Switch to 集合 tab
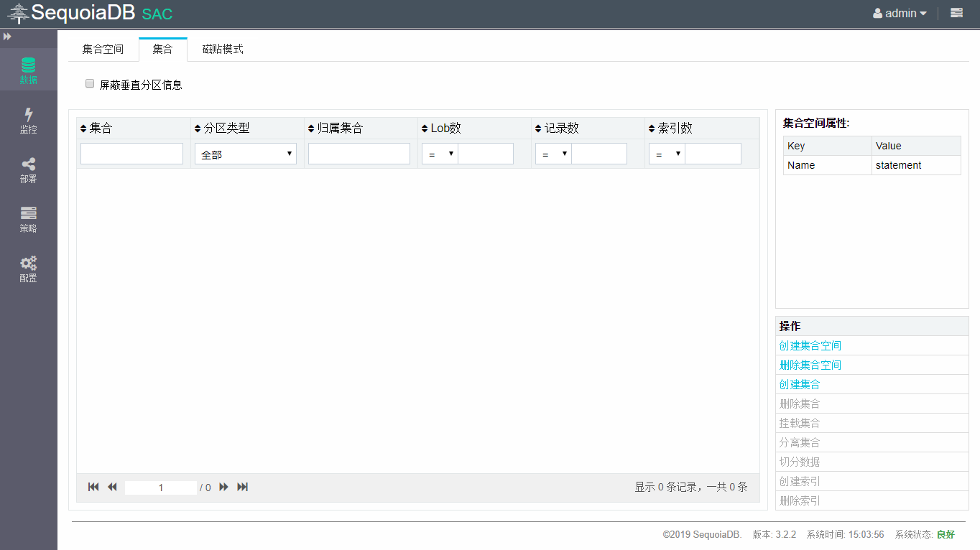The width and height of the screenshot is (980, 550). [163, 49]
